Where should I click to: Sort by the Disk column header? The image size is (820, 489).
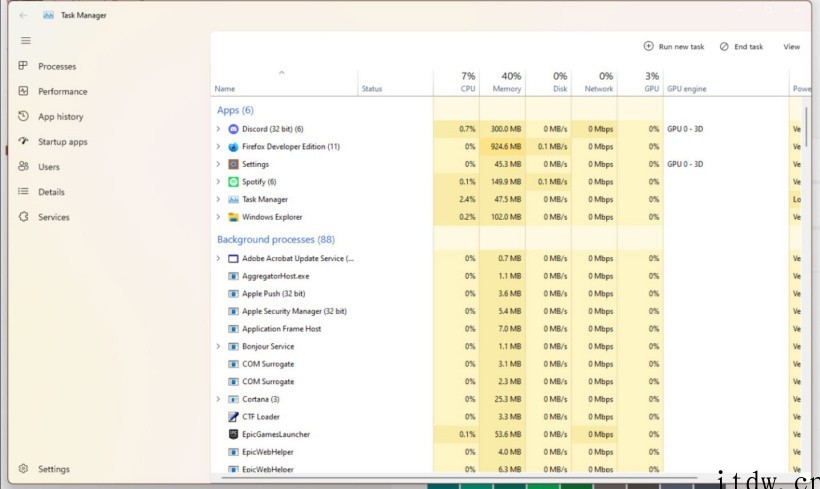pos(549,82)
